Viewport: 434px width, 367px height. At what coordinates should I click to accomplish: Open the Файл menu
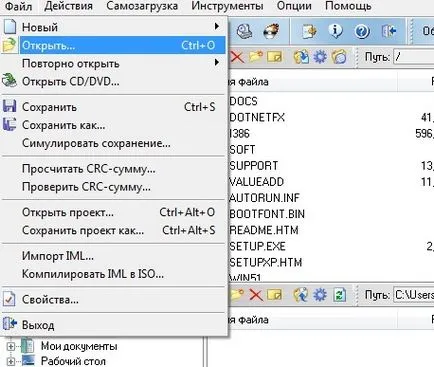click(x=19, y=6)
